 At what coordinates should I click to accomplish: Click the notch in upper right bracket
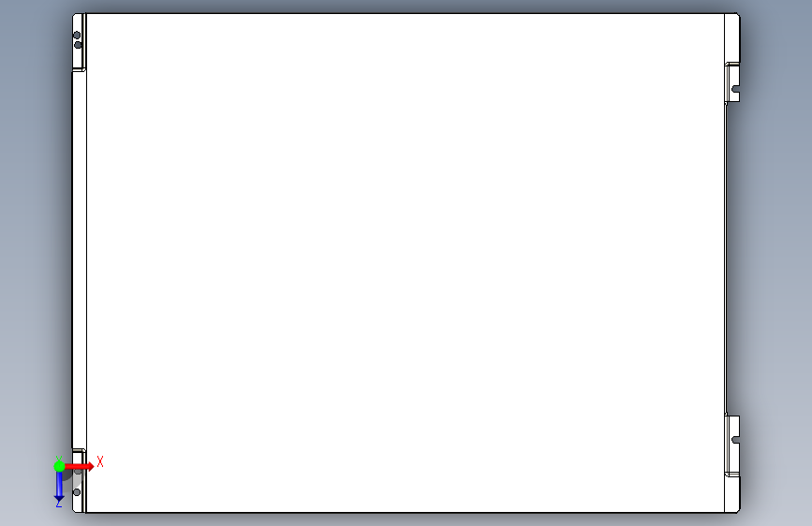click(x=735, y=89)
